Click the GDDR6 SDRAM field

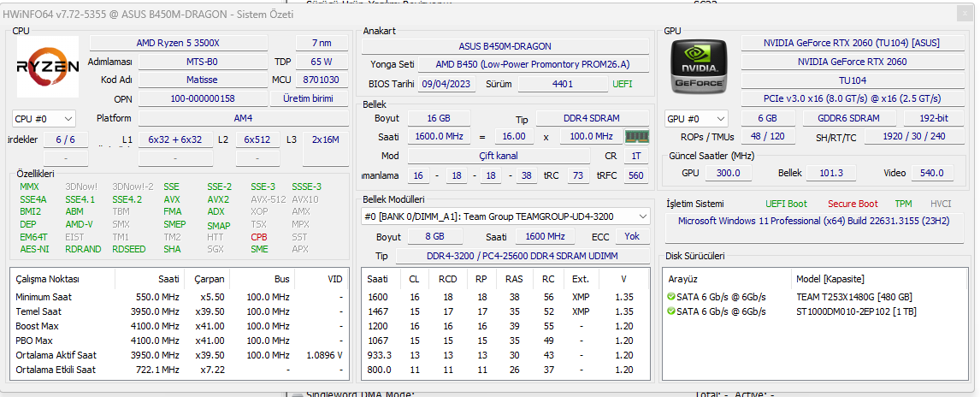click(849, 118)
